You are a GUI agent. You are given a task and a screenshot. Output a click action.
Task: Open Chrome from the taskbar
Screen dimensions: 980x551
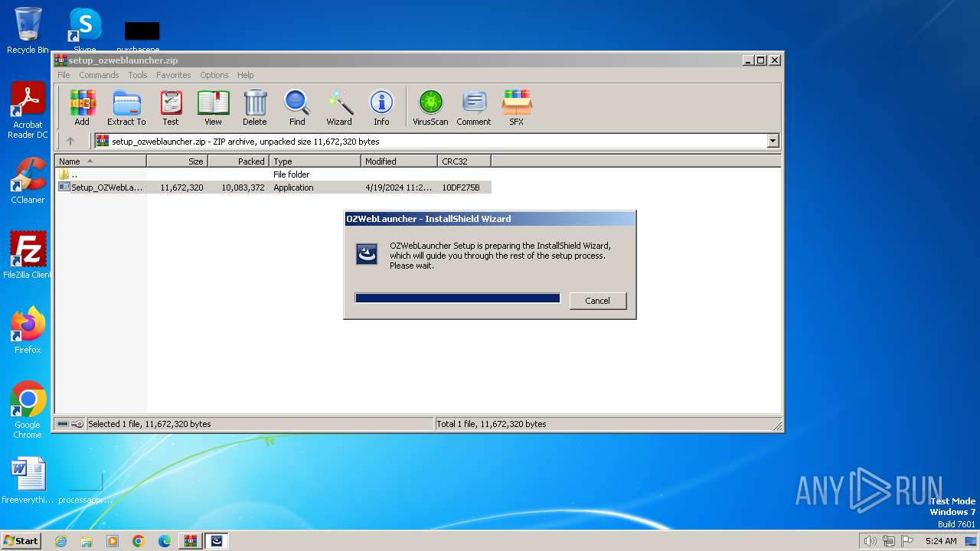139,541
